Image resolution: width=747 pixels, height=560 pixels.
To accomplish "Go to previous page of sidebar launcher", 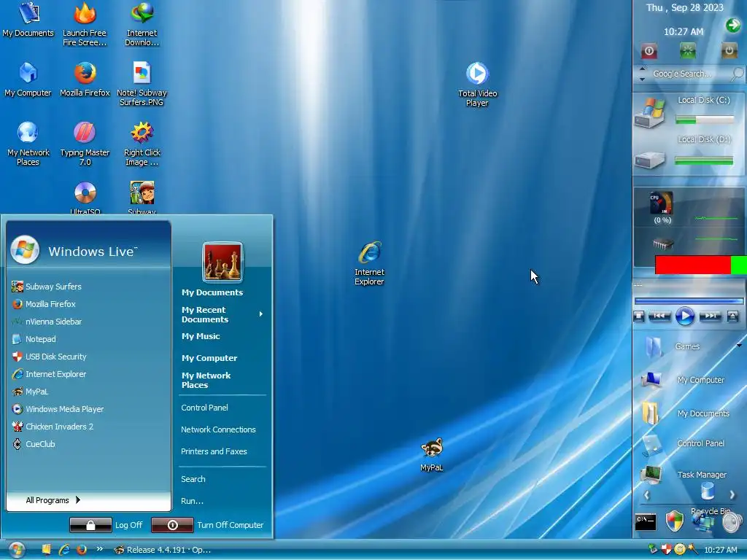I will 646,495.
